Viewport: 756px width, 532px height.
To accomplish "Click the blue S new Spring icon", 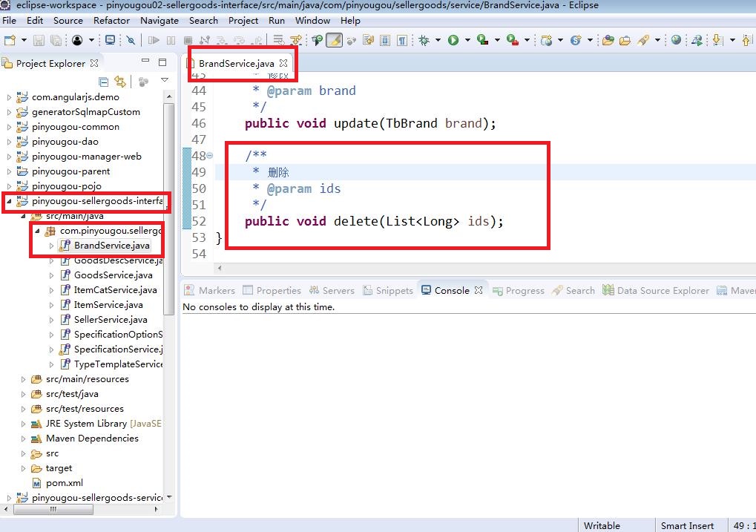I will (x=576, y=41).
